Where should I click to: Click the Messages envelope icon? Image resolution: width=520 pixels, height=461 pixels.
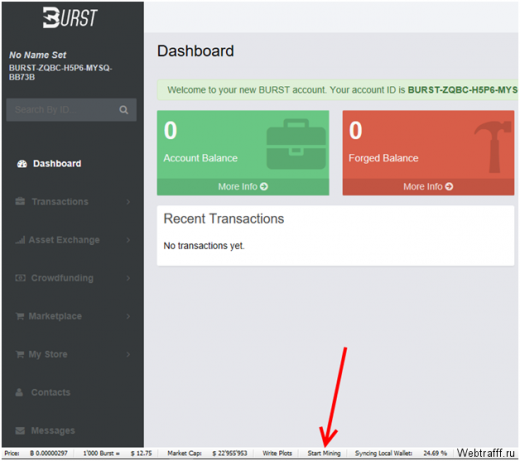coord(20,431)
